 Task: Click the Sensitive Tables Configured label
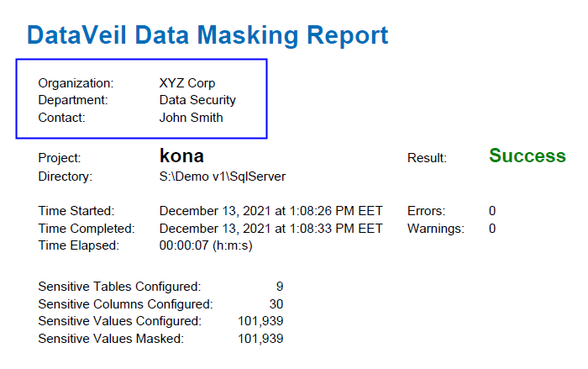pos(119,287)
